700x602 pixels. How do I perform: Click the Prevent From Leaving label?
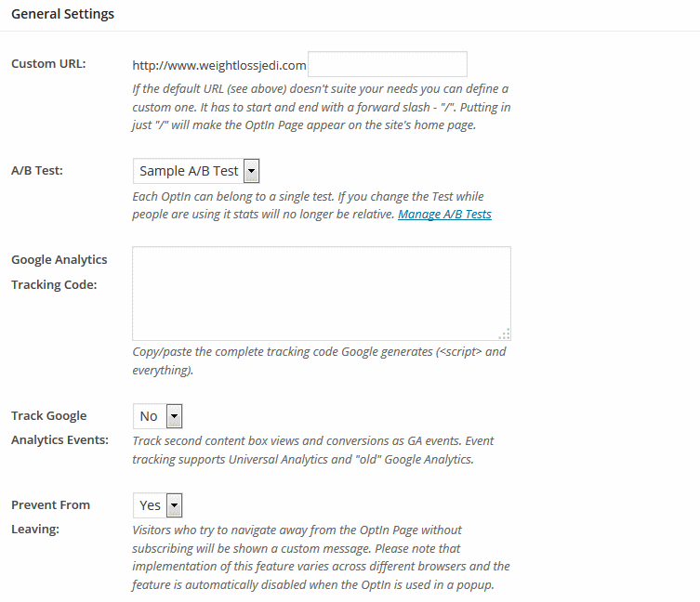[50, 517]
